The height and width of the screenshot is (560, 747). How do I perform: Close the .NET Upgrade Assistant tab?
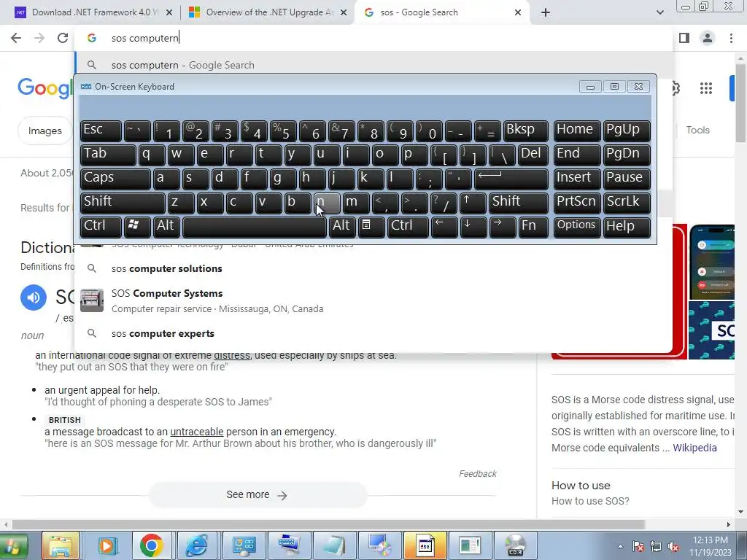pos(344,12)
